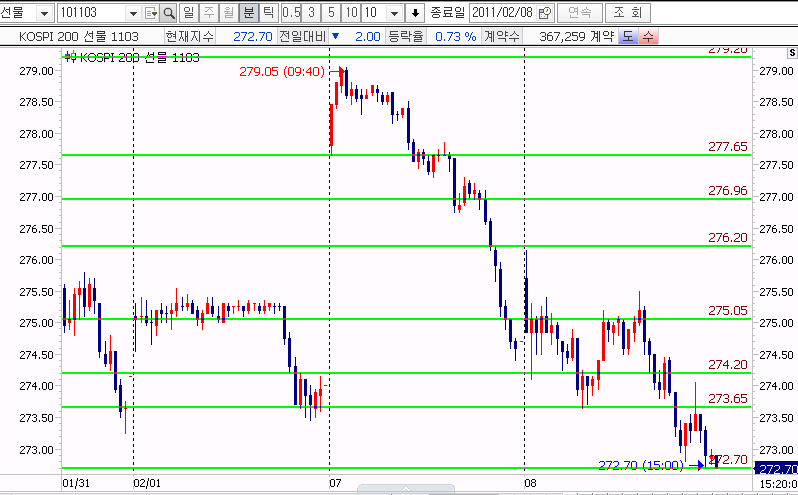This screenshot has height=495, width=798.
Task: Open the item list icon next to 101103
Action: [x=151, y=13]
